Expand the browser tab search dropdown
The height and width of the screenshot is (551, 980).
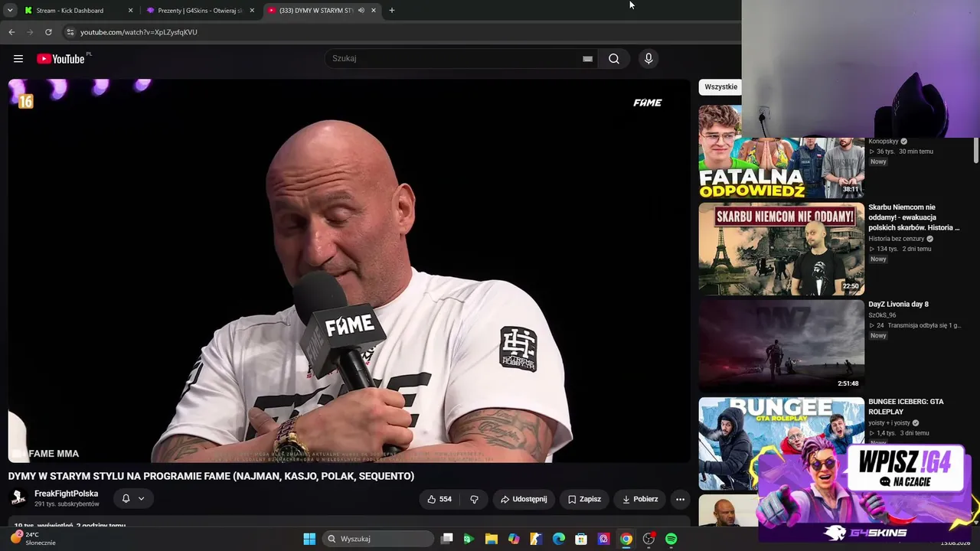[x=10, y=11]
